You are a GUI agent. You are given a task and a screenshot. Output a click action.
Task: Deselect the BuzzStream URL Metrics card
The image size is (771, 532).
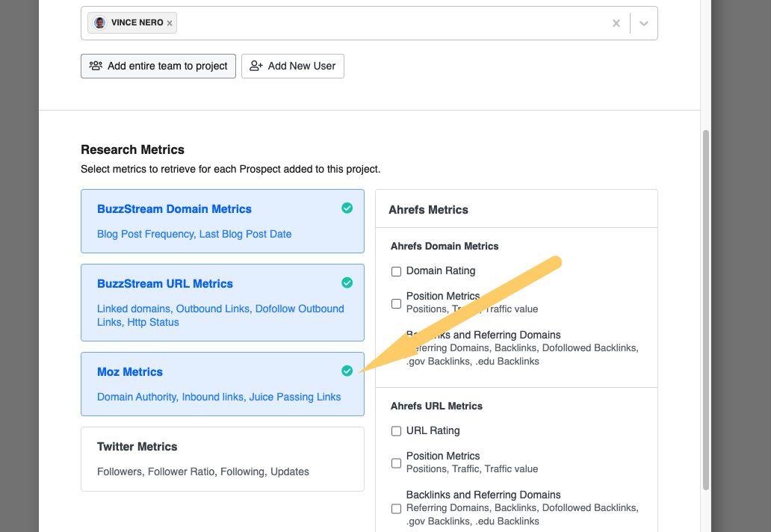(223, 303)
